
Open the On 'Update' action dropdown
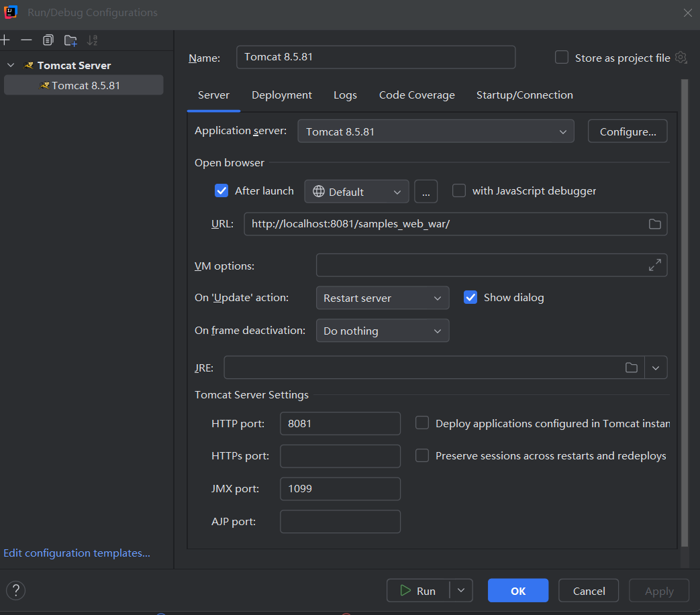(x=383, y=298)
